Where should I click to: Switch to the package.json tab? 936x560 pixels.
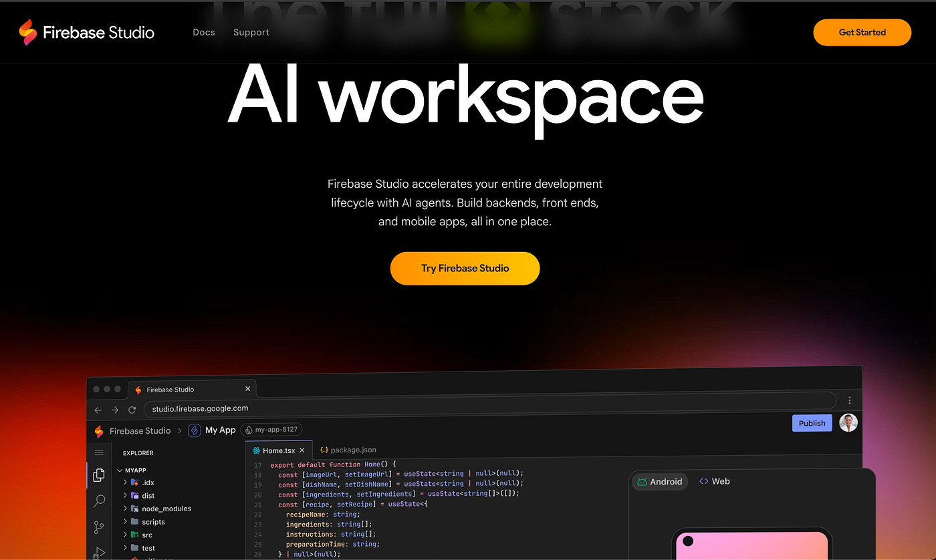(x=348, y=450)
